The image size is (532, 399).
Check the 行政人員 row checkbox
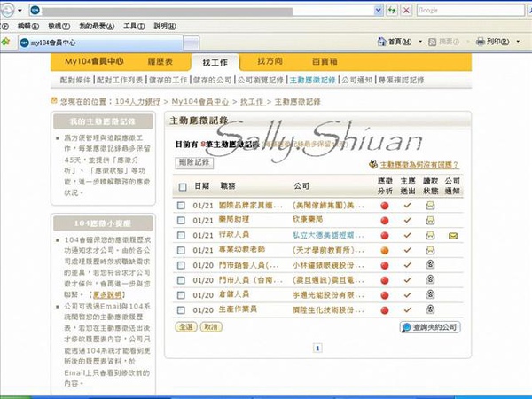click(x=181, y=236)
